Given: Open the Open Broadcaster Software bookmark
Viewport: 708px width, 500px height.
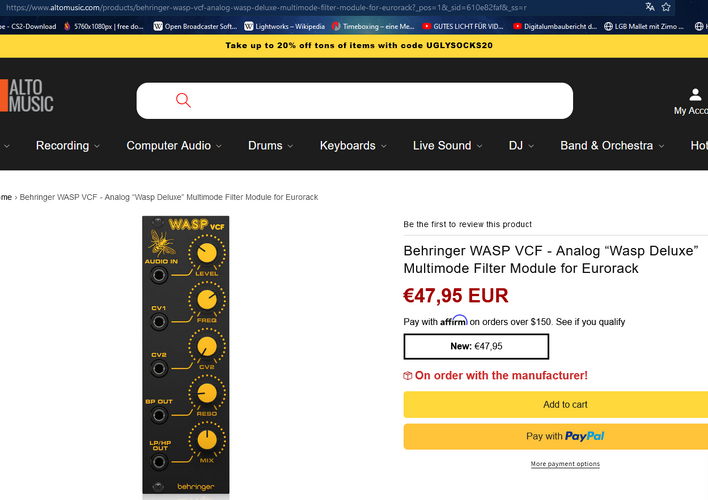Looking at the screenshot, I should 195,26.
